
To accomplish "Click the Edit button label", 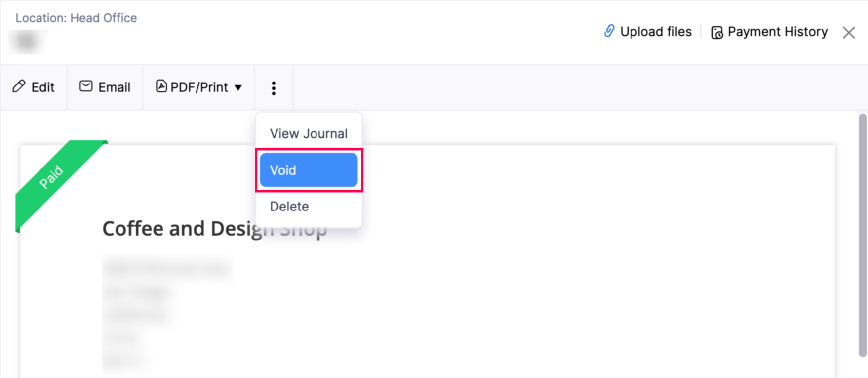I will [x=43, y=87].
